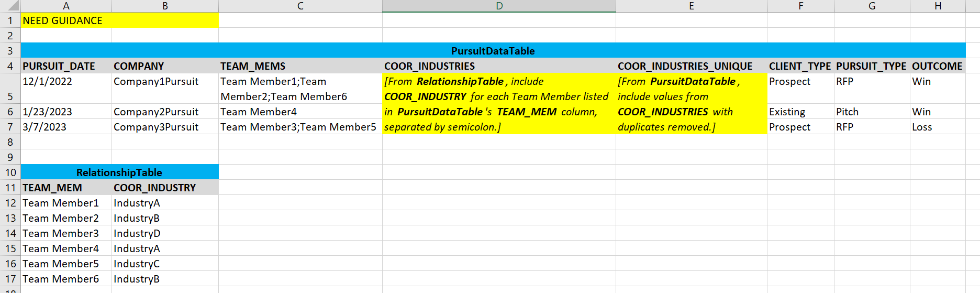Click the date cell 1/23/2023
Viewport: 980px width, 293px height.
pos(66,112)
